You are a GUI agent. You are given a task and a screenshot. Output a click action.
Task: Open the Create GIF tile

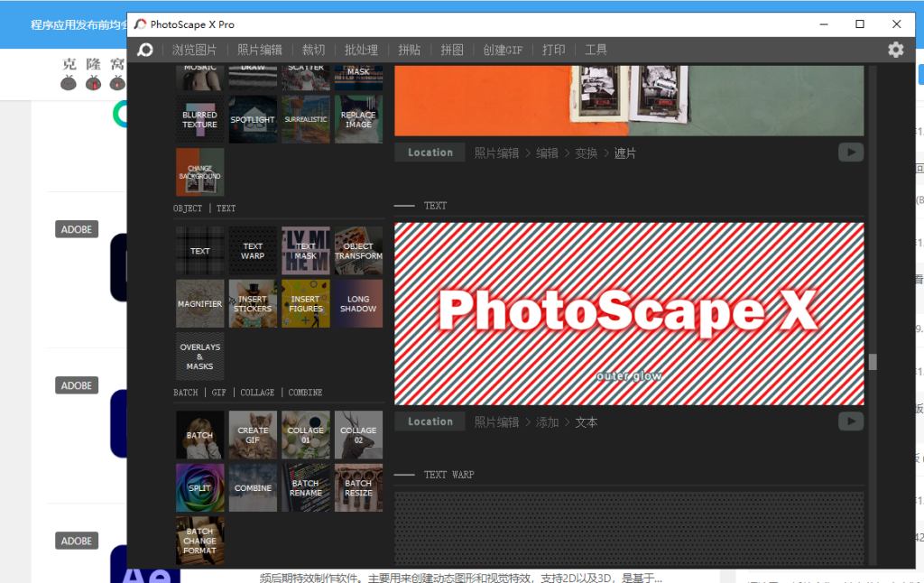[253, 435]
